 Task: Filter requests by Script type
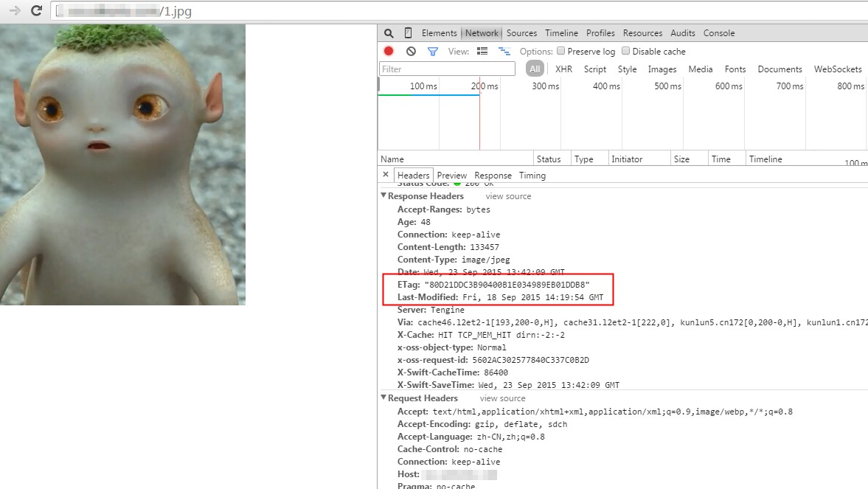595,69
